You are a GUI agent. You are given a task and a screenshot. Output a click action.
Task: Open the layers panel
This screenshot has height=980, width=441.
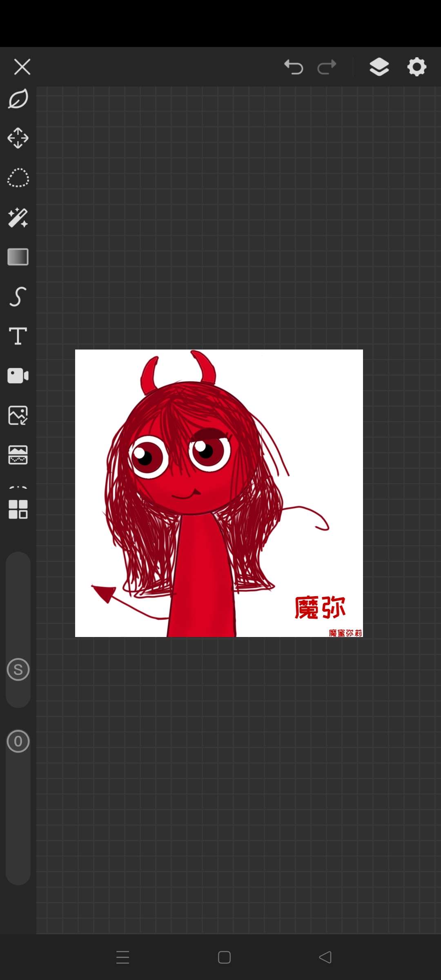pos(379,67)
